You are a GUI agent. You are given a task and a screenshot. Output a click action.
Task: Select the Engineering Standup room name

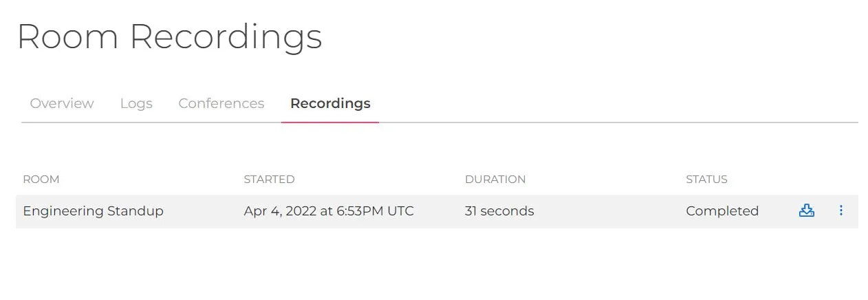(93, 211)
